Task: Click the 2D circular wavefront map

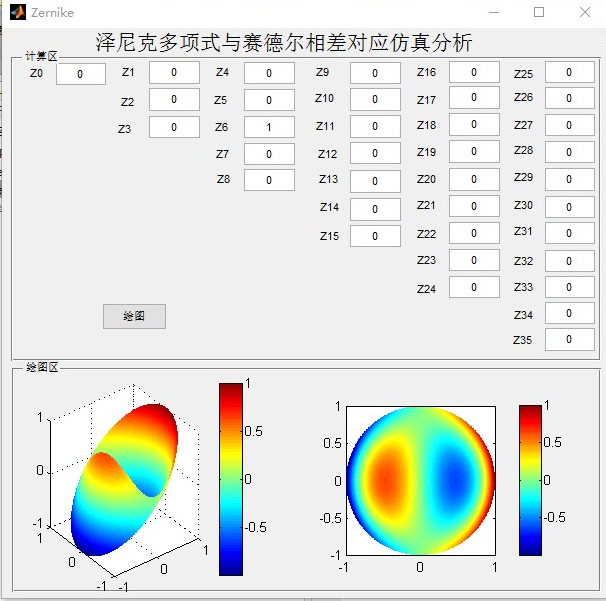Action: coord(421,481)
